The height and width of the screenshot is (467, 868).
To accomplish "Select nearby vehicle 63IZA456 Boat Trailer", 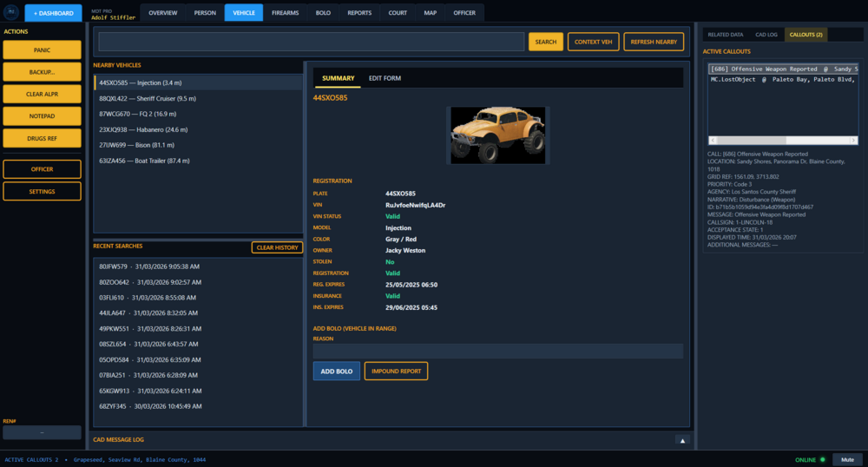I will pos(198,161).
